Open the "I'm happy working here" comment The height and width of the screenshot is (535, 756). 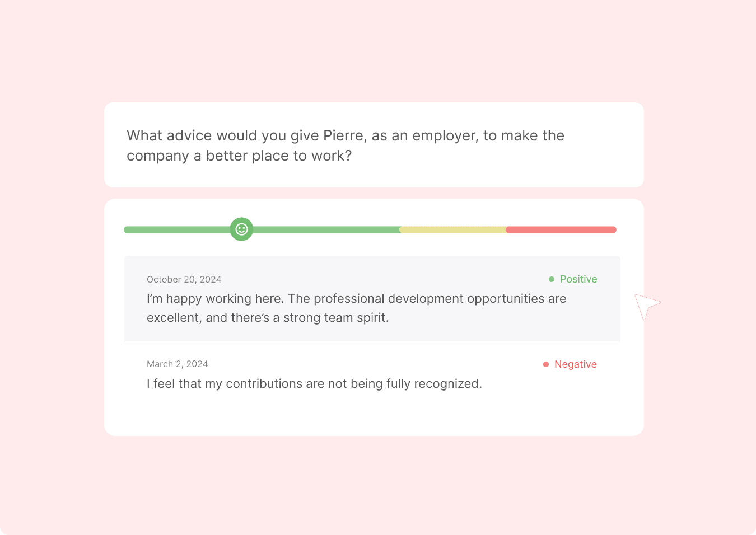pos(356,299)
